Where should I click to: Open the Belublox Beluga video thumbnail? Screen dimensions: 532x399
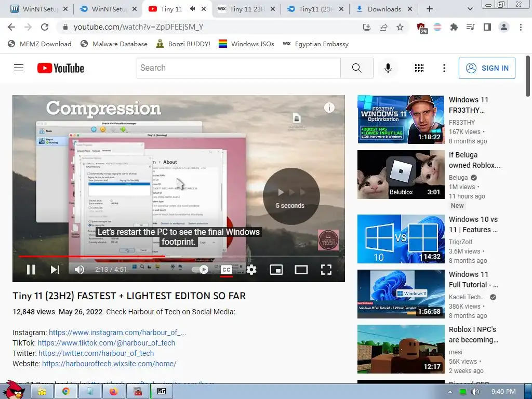(x=401, y=175)
